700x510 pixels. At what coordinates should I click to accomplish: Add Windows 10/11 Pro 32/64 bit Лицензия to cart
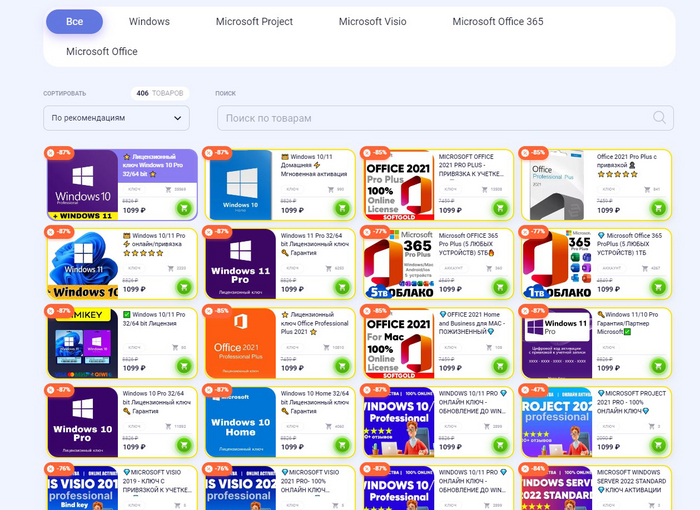tap(184, 366)
